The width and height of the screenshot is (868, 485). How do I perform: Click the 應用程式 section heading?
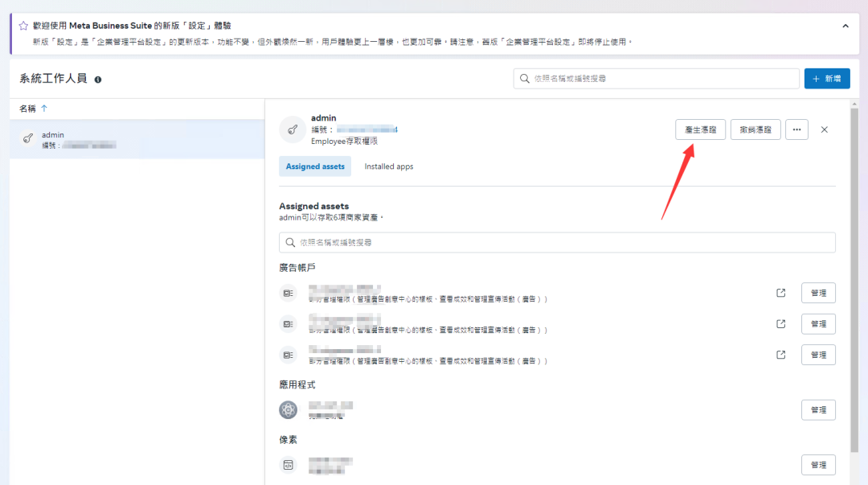click(297, 384)
